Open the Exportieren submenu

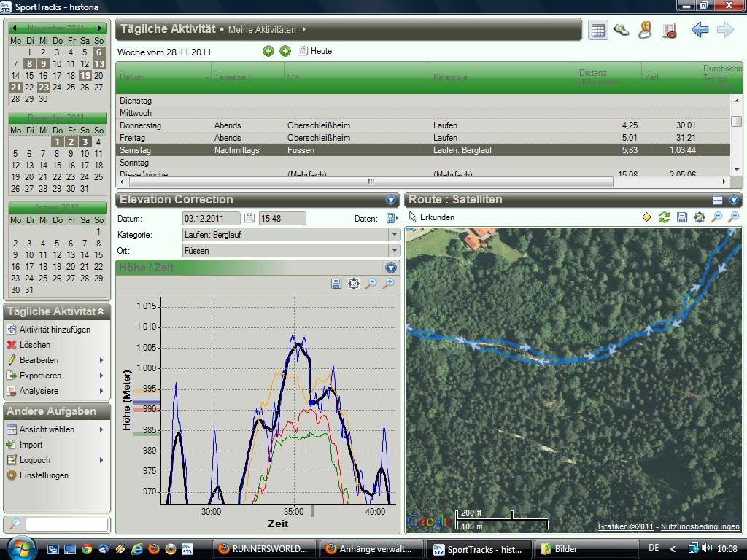coord(41,376)
